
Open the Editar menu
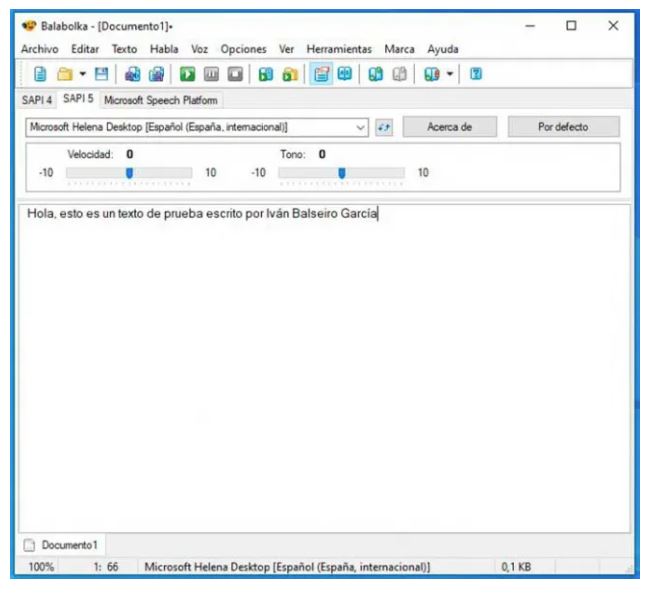[85, 49]
